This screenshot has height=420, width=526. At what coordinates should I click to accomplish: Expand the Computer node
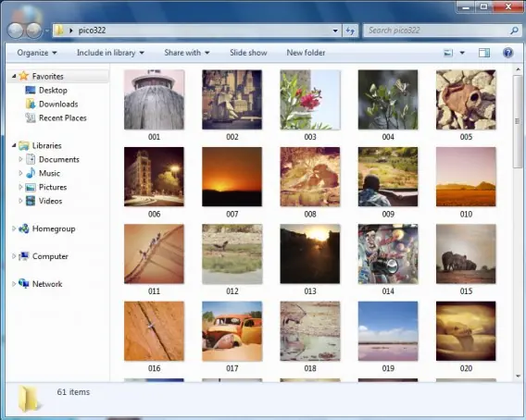[14, 256]
